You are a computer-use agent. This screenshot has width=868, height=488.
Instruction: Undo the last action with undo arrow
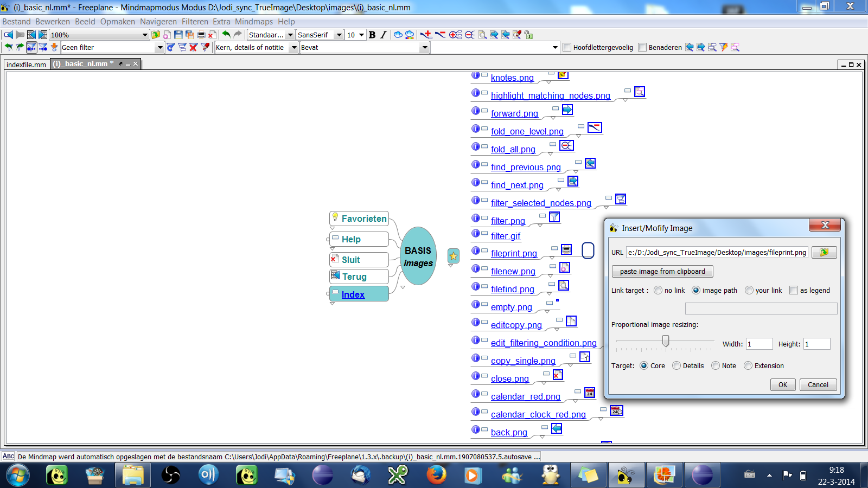point(227,34)
